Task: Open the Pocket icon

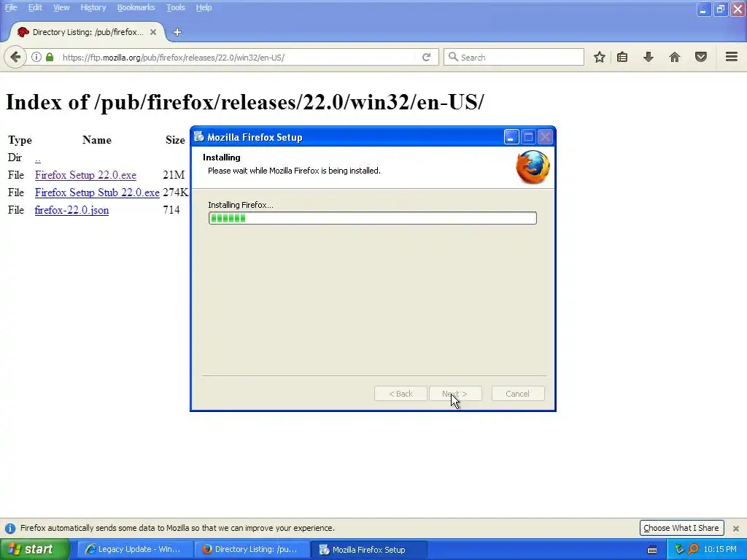Action: [x=701, y=57]
